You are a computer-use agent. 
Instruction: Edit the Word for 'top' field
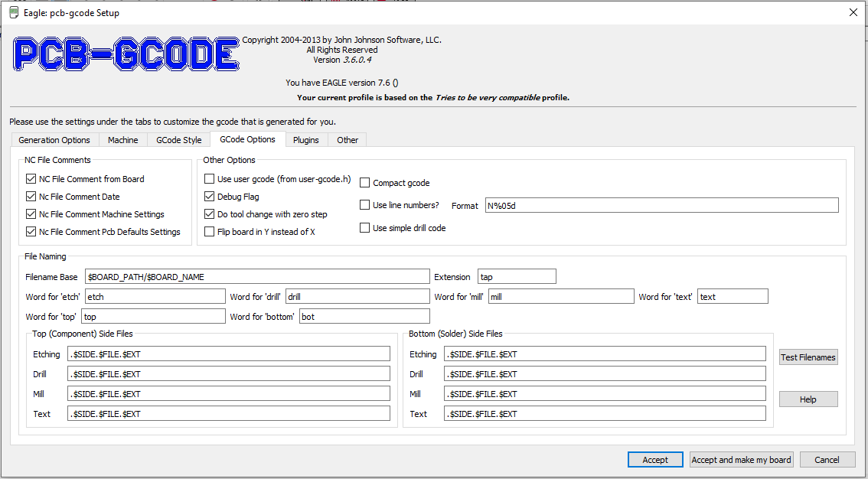click(x=153, y=316)
